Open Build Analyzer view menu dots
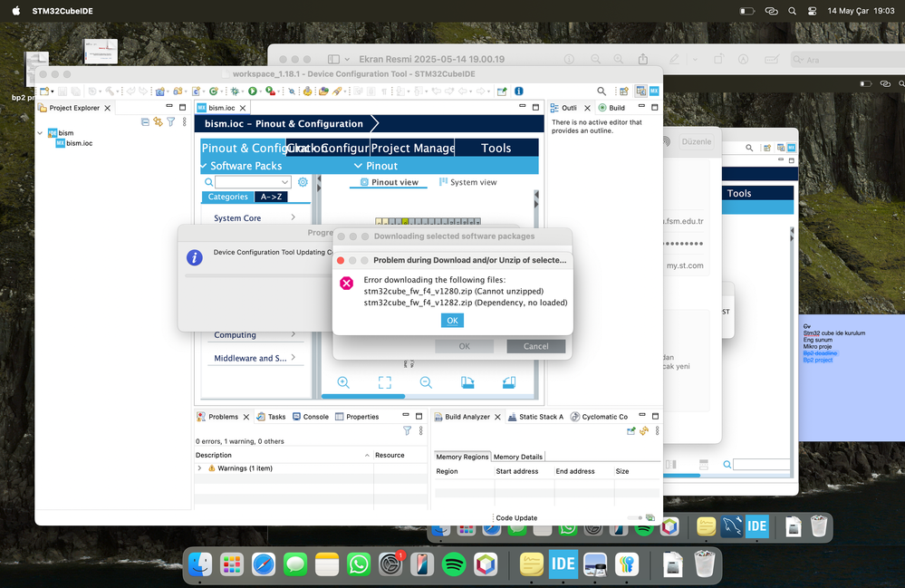The width and height of the screenshot is (905, 588). point(657,430)
